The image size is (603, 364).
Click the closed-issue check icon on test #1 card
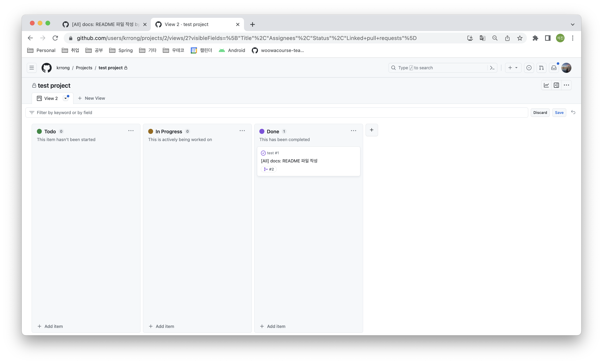coord(263,153)
